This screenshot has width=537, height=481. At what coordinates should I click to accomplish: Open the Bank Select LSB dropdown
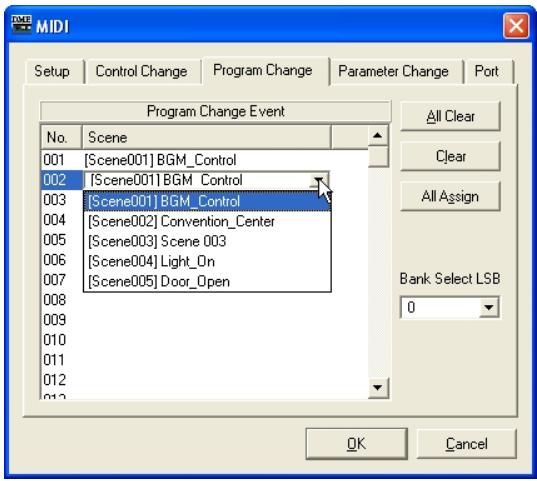click(x=488, y=307)
